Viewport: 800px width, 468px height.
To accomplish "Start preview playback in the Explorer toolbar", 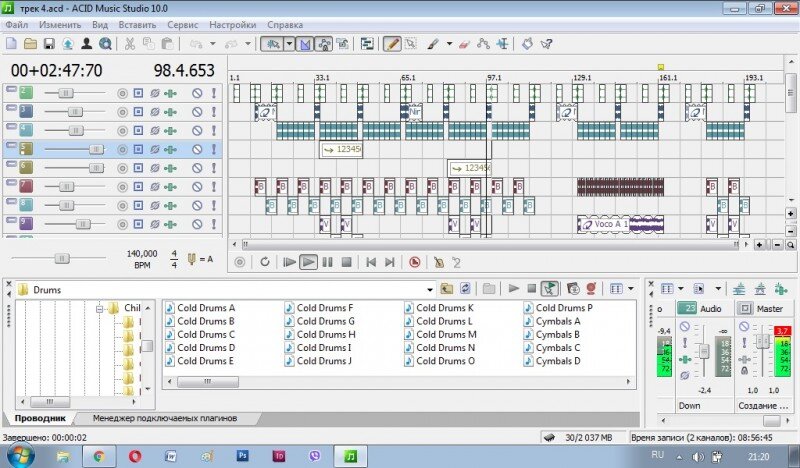I will tap(514, 289).
